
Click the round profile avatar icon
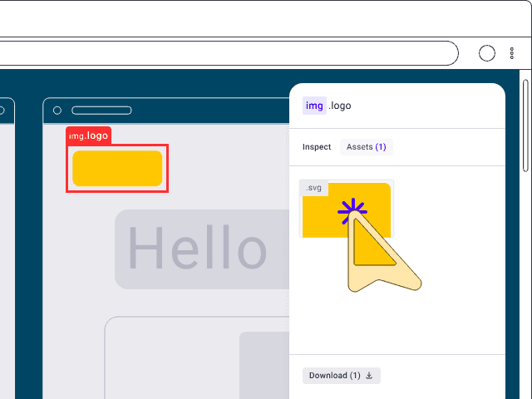pos(487,53)
